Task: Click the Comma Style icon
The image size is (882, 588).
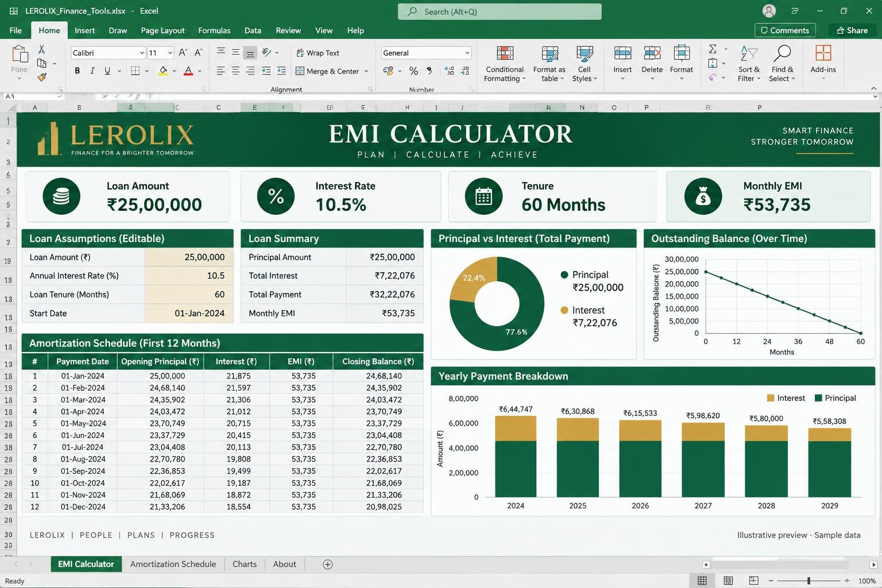Action: pos(430,71)
